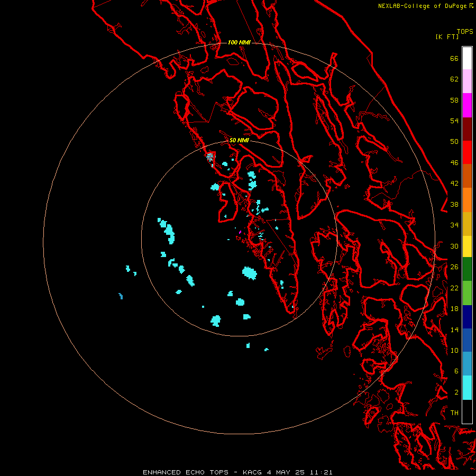Click the white swatch in the tops legend
The image size is (476, 476).
(x=467, y=58)
